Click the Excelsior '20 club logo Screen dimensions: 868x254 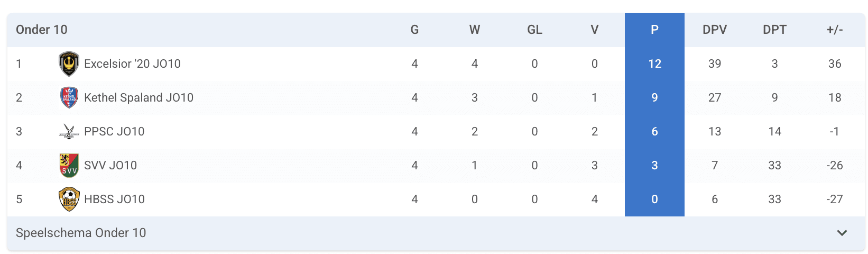click(69, 64)
